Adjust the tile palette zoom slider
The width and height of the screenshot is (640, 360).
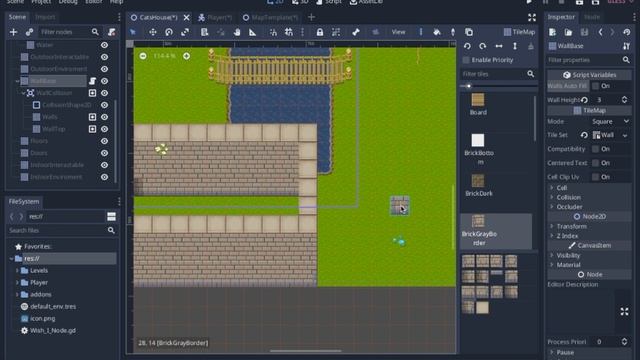point(469,86)
